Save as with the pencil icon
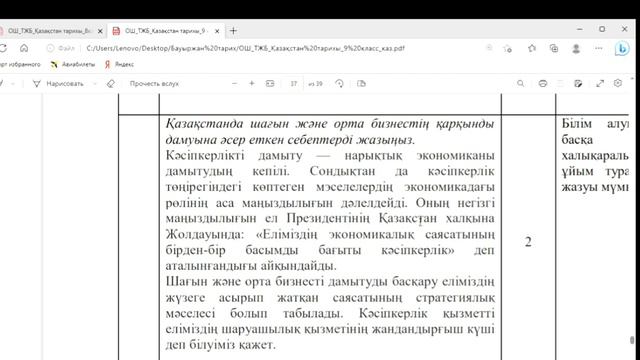 click(578, 83)
